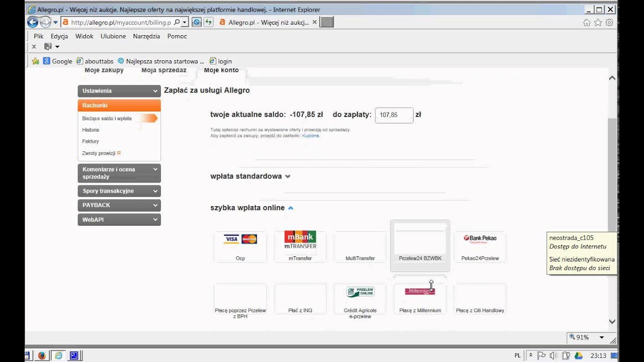
Task: Switch to Moje zakupy tab
Action: (x=104, y=70)
